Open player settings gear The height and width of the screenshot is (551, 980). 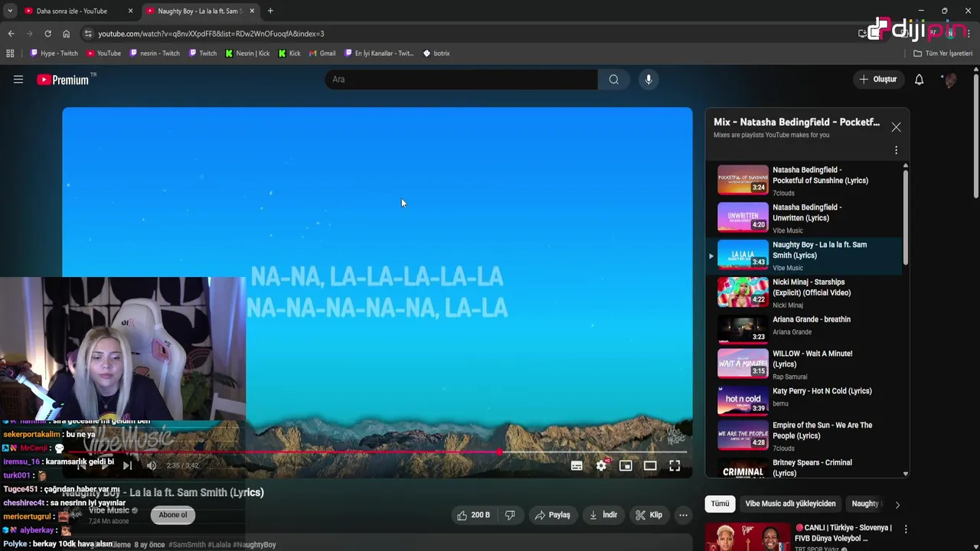(x=602, y=465)
